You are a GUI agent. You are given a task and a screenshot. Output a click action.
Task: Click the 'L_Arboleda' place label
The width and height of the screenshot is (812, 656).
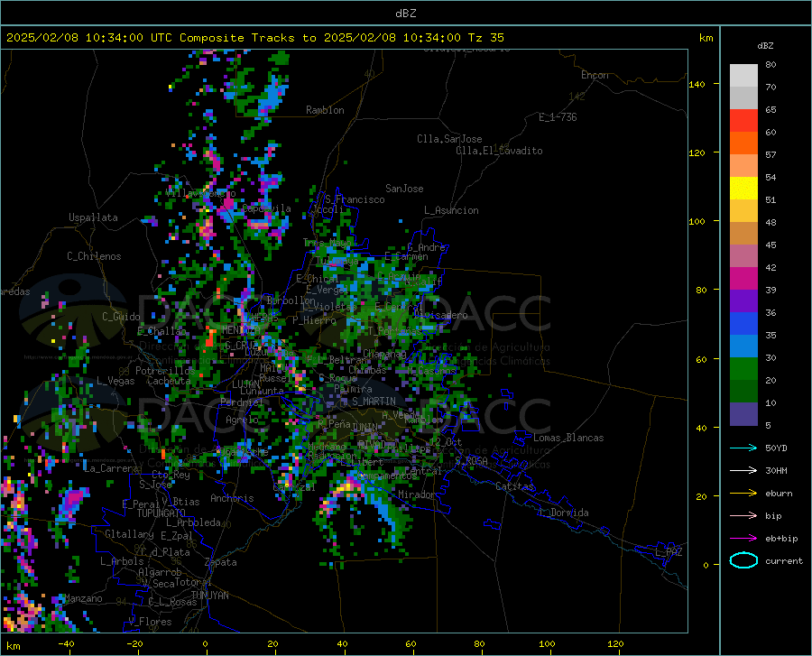pyautogui.click(x=193, y=522)
